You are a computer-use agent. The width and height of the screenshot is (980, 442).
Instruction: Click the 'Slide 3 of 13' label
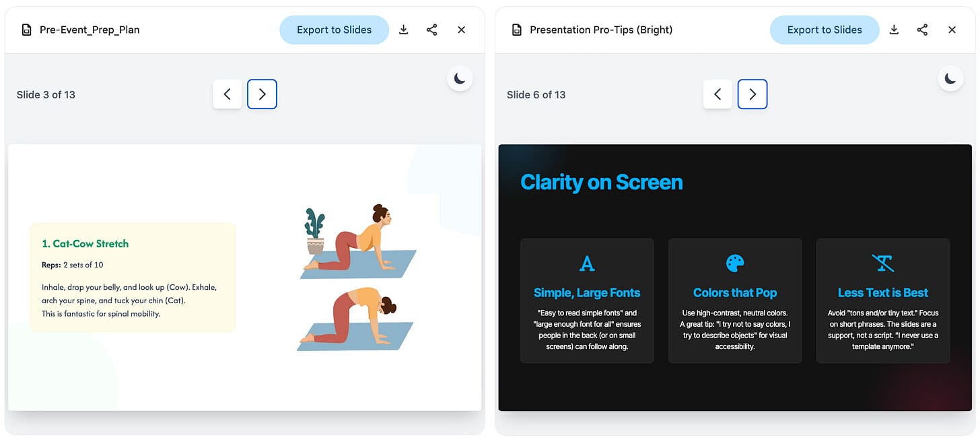coord(46,94)
